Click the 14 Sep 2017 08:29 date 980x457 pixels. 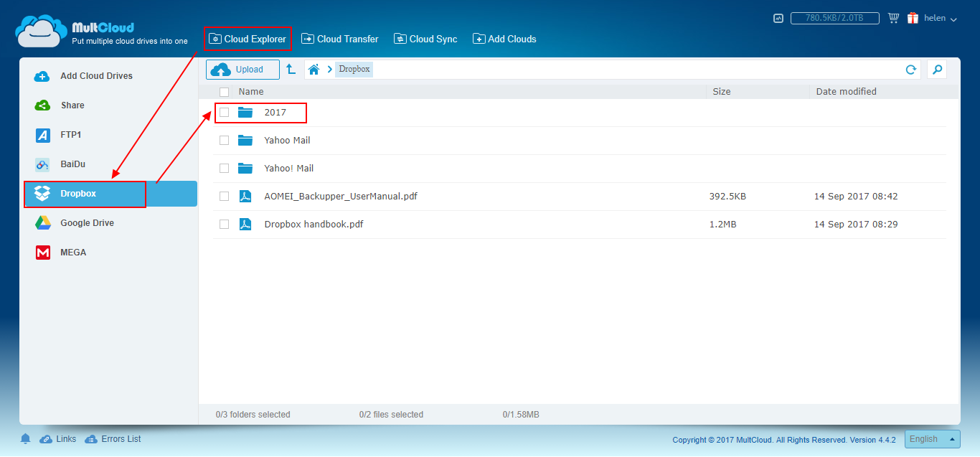coord(856,225)
